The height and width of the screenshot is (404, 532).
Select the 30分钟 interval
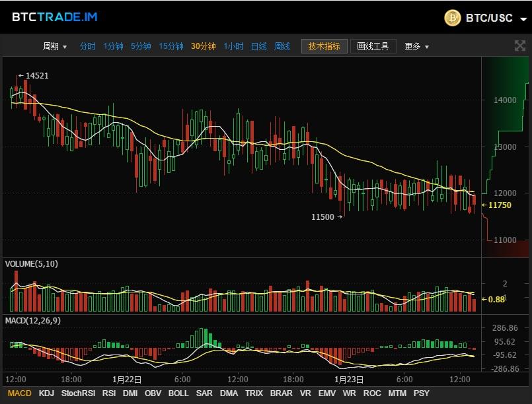[x=204, y=46]
